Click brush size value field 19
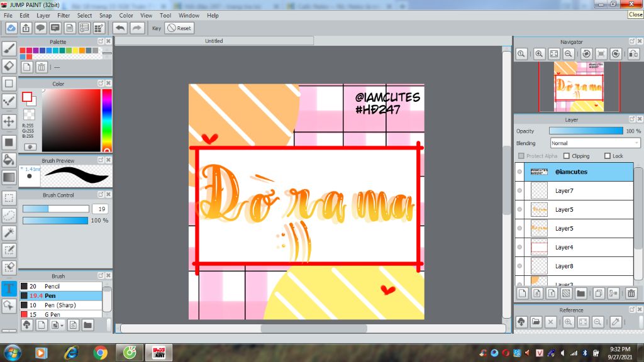 101,209
